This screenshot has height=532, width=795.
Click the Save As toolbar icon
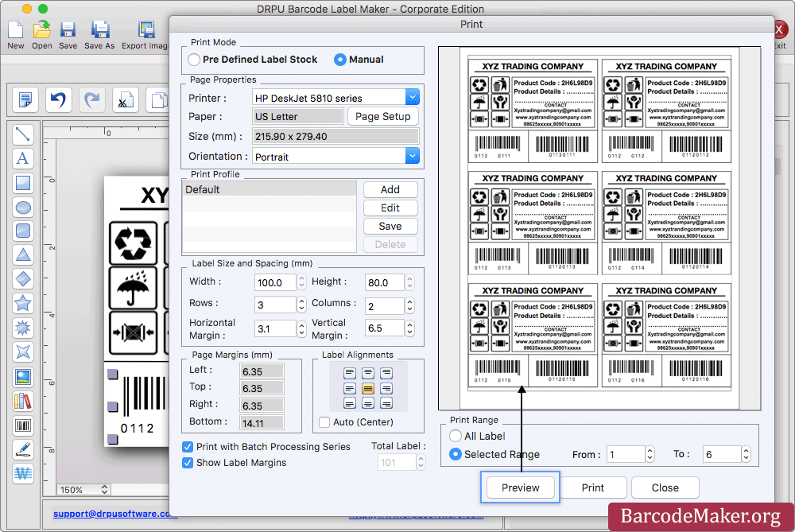coord(99,34)
